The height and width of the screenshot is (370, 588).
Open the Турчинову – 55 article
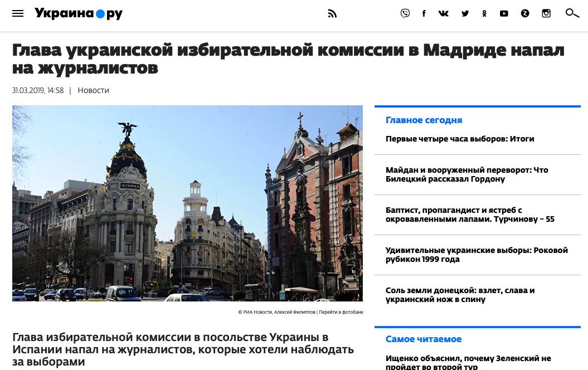(470, 215)
